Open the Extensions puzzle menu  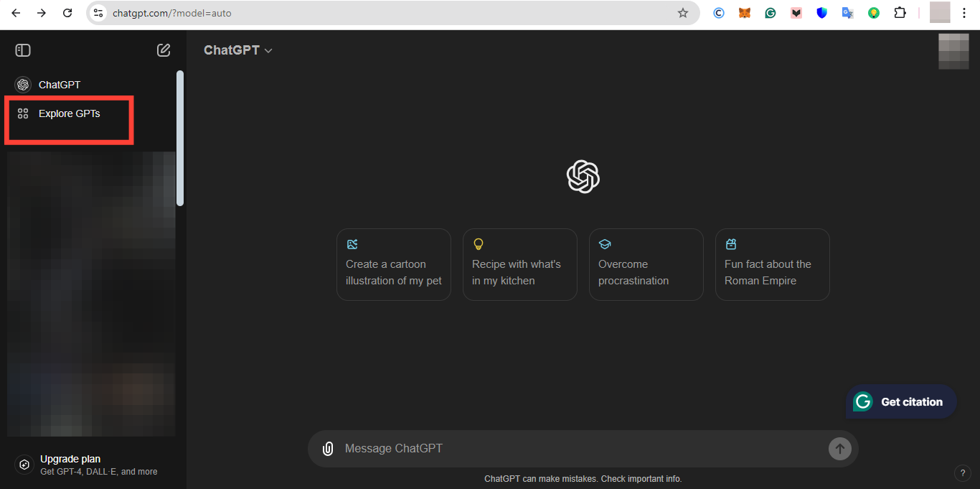(x=900, y=13)
